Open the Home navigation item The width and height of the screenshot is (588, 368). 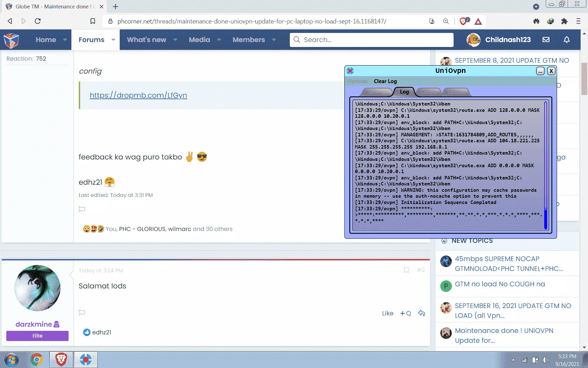[46, 40]
